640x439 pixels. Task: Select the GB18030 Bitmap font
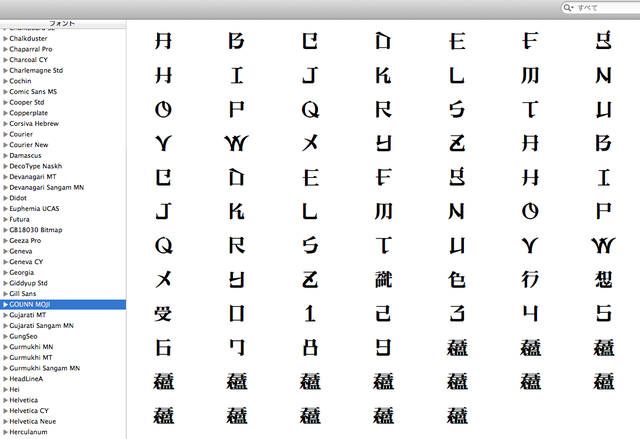click(x=36, y=230)
